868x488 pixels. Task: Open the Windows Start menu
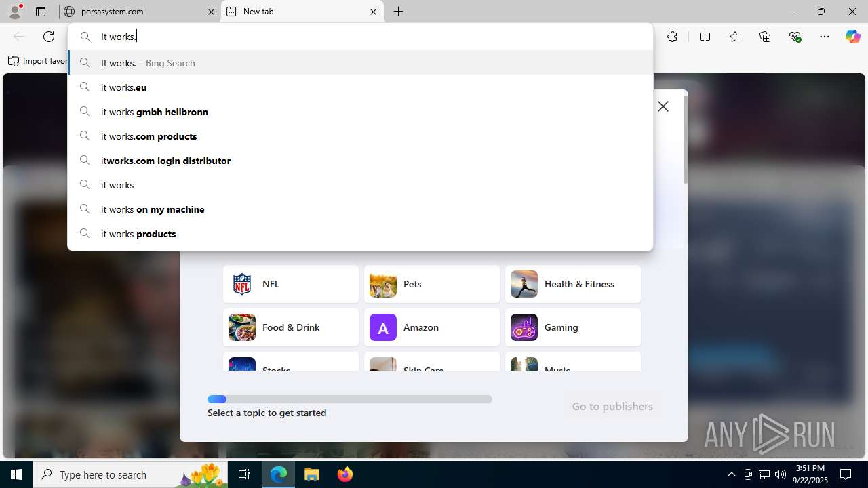coord(16,474)
